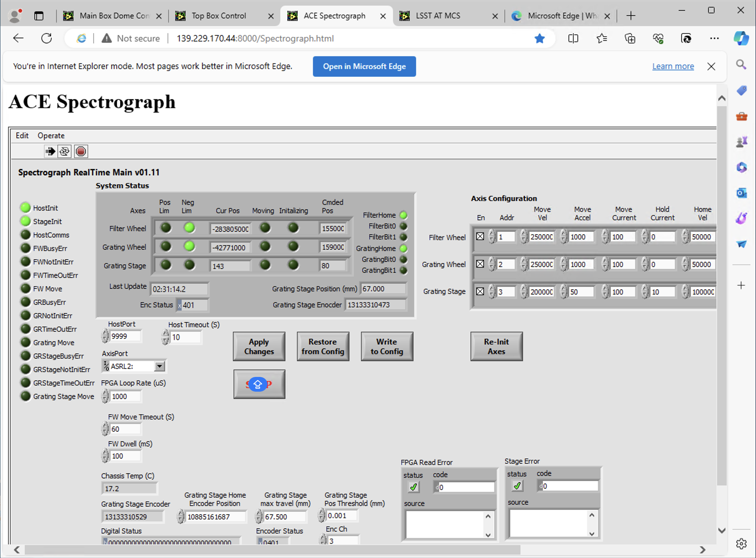Viewport: 756px width, 558px height.
Task: Click the Learn more link
Action: tap(673, 66)
